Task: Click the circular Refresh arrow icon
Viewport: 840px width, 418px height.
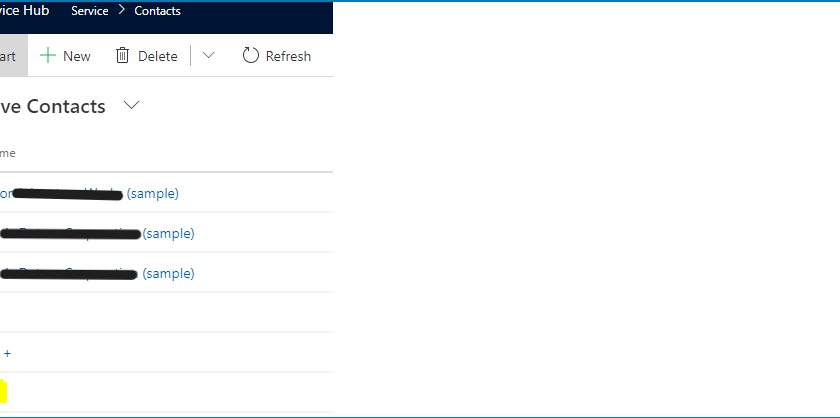Action: click(x=251, y=56)
